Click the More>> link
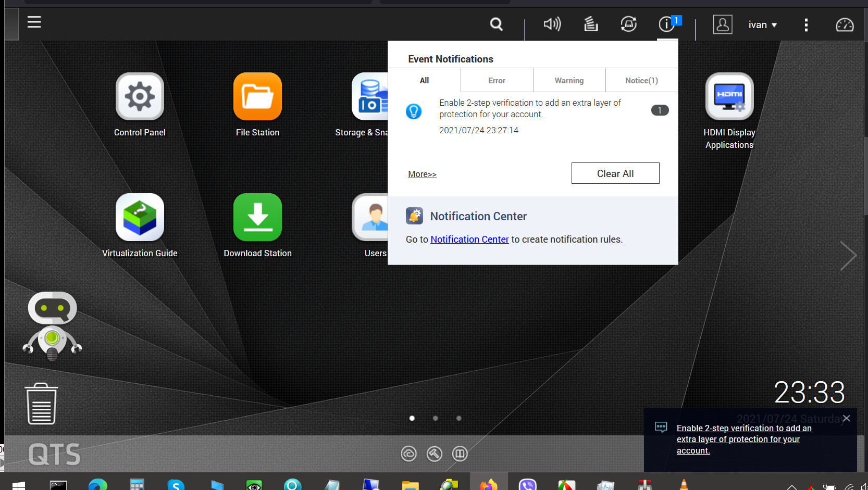The image size is (868, 490). pyautogui.click(x=422, y=174)
